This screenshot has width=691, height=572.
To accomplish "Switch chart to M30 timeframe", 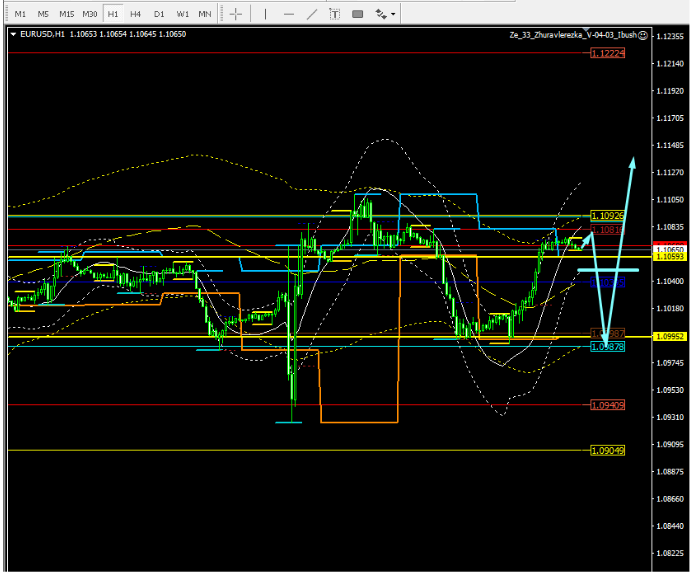I will [x=90, y=14].
